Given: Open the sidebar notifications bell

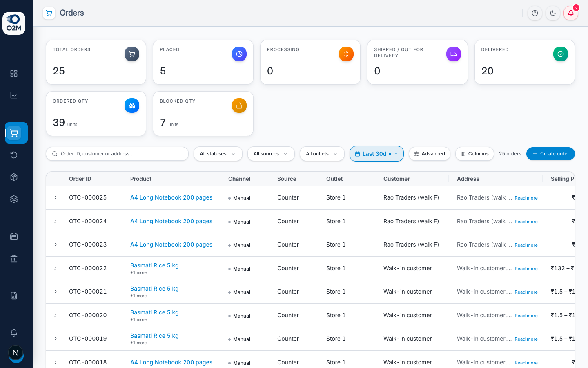Looking at the screenshot, I should 14,332.
